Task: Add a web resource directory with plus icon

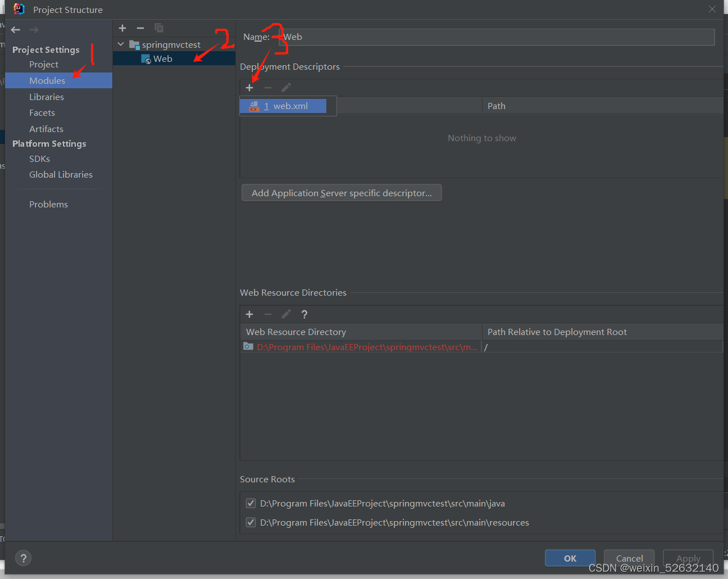Action: (x=249, y=314)
